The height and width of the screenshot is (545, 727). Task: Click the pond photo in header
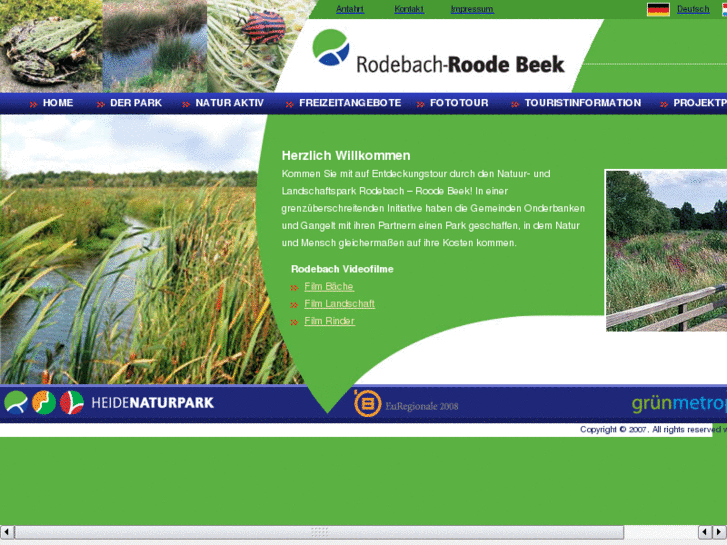[x=155, y=46]
